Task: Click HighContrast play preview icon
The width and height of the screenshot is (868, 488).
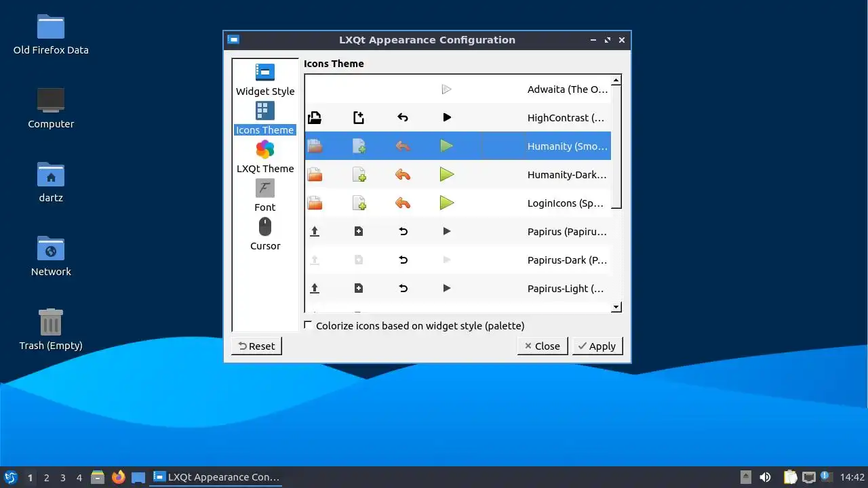Action: tap(447, 118)
